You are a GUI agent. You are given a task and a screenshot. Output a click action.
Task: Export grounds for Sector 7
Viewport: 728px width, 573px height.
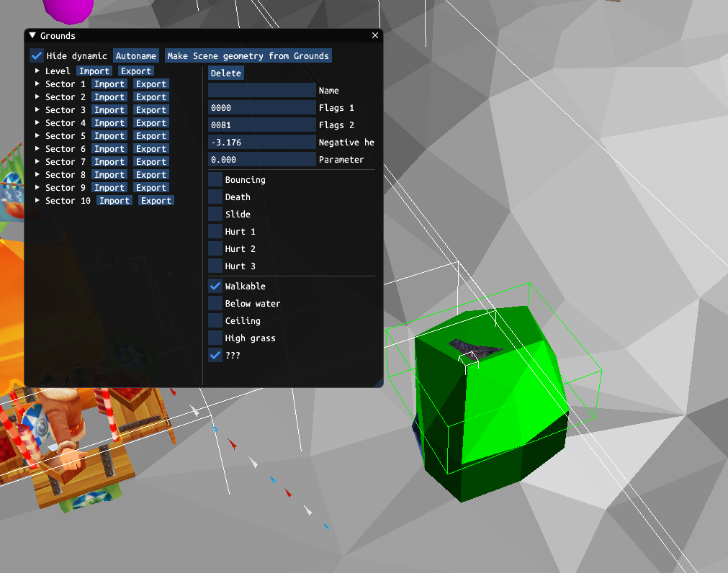151,162
